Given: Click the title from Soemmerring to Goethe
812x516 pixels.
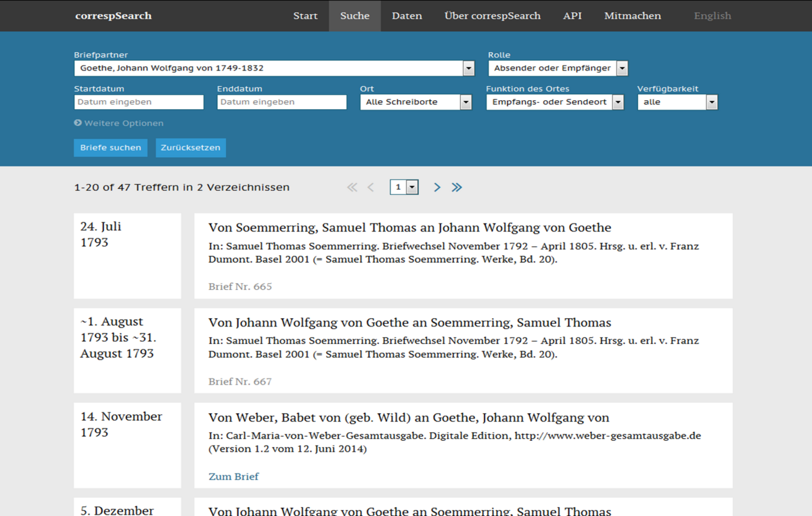Looking at the screenshot, I should (x=410, y=228).
